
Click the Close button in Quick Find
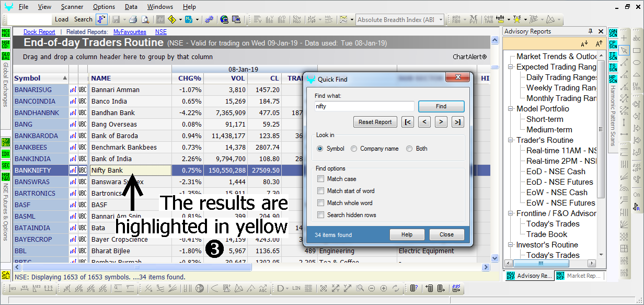(446, 234)
